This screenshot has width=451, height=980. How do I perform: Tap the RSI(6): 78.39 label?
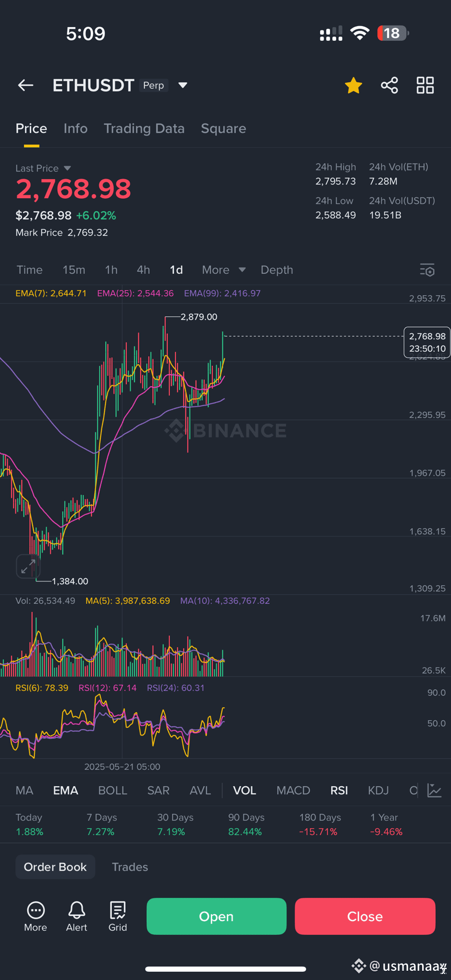click(42, 688)
